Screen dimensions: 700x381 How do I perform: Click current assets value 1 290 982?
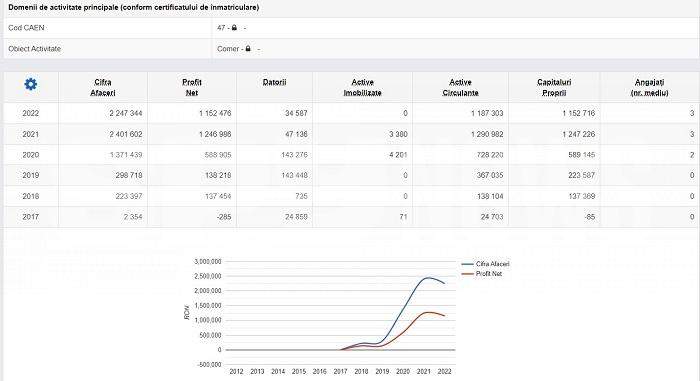tap(487, 134)
